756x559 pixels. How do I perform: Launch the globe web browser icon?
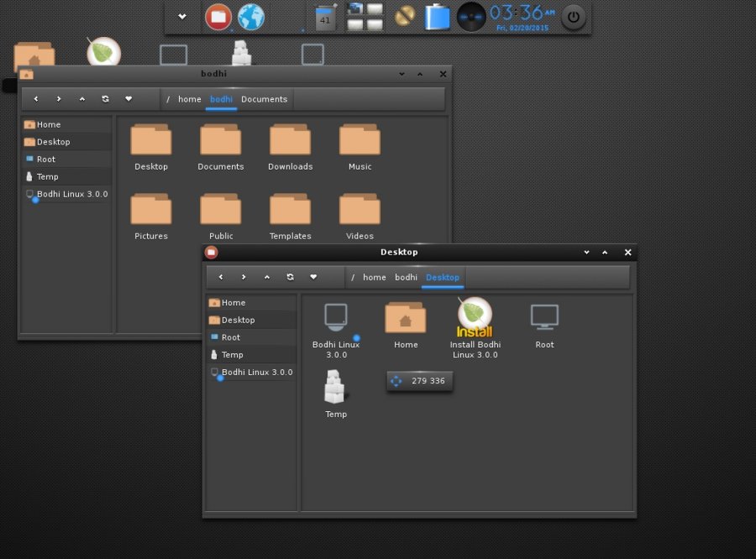[x=250, y=17]
